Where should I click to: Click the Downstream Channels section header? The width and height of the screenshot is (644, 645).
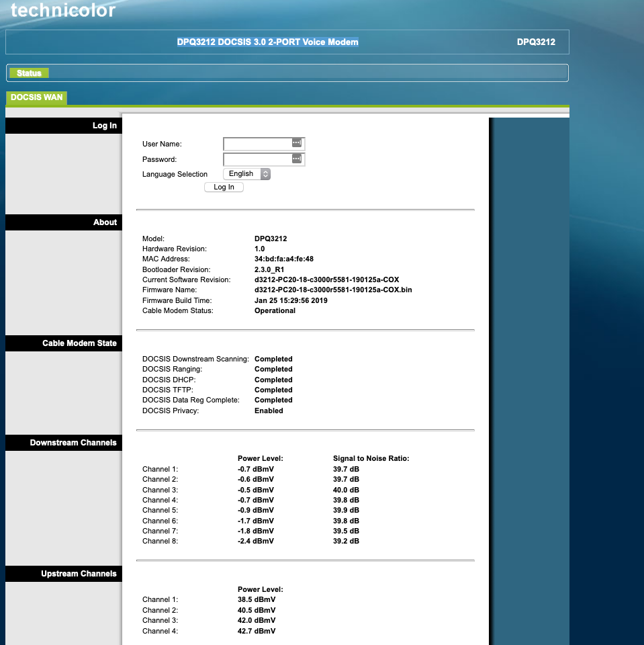(64, 443)
